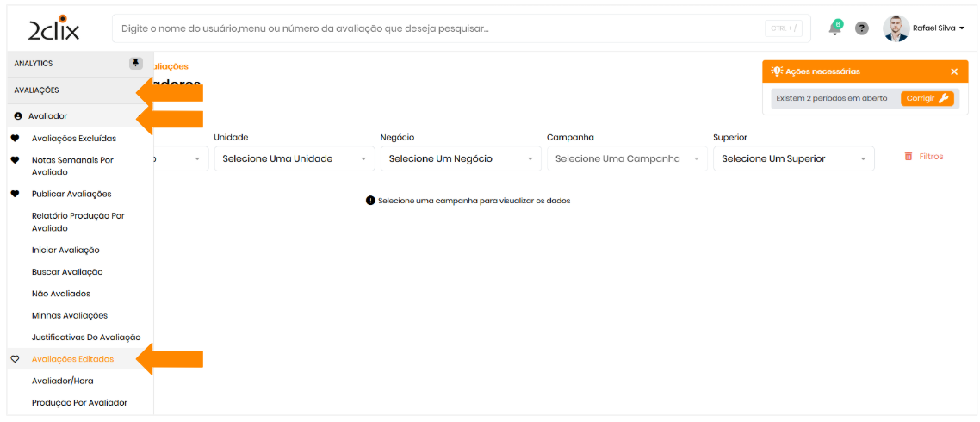The image size is (980, 422).
Task: Open Buscar Avaliação in sidebar
Action: click(67, 272)
